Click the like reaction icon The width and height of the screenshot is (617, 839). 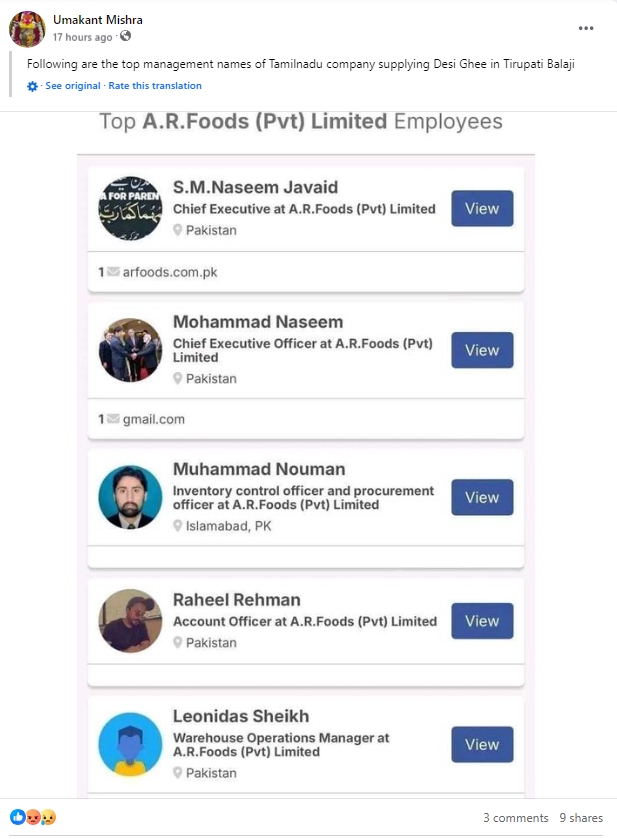click(x=18, y=817)
